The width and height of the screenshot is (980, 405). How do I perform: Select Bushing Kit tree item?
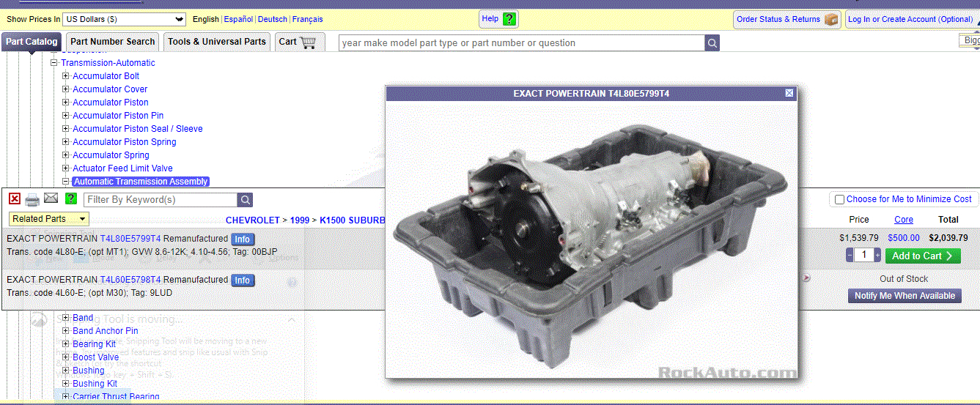(x=95, y=384)
